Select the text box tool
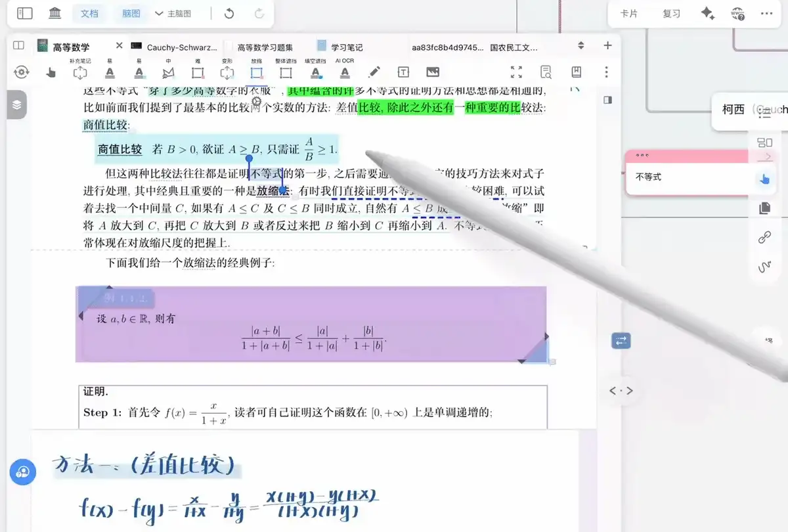 [x=404, y=72]
